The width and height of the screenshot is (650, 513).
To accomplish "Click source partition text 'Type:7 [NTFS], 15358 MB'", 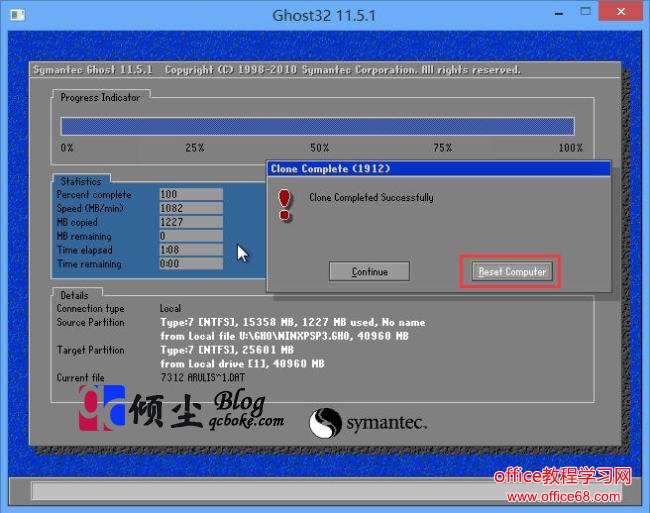I will click(225, 322).
